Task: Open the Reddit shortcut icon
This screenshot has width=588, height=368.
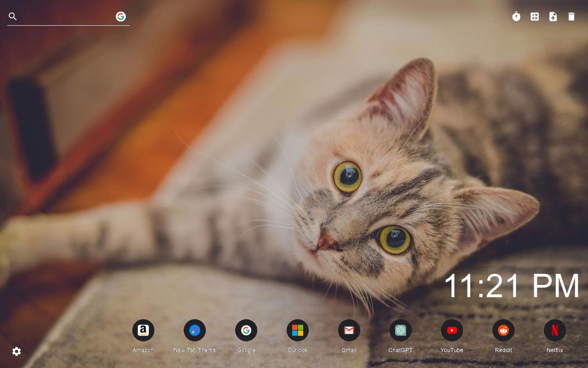Action: pos(503,330)
